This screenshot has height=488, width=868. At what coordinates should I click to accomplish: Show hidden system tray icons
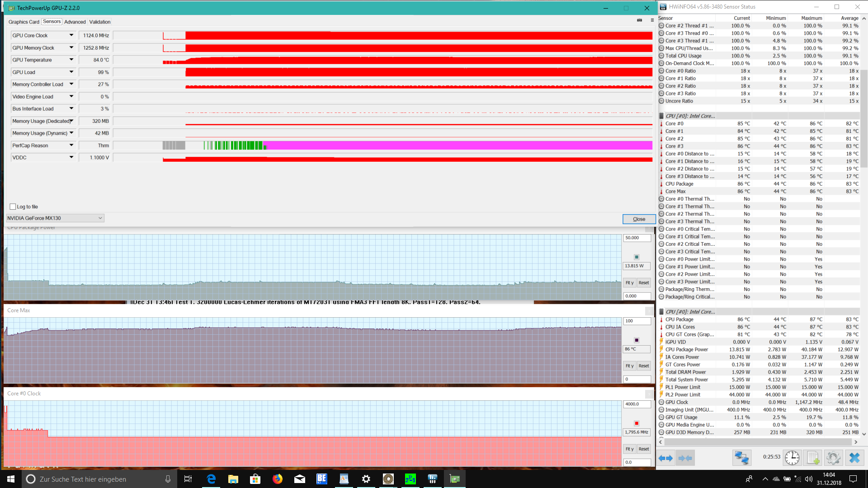click(765, 479)
